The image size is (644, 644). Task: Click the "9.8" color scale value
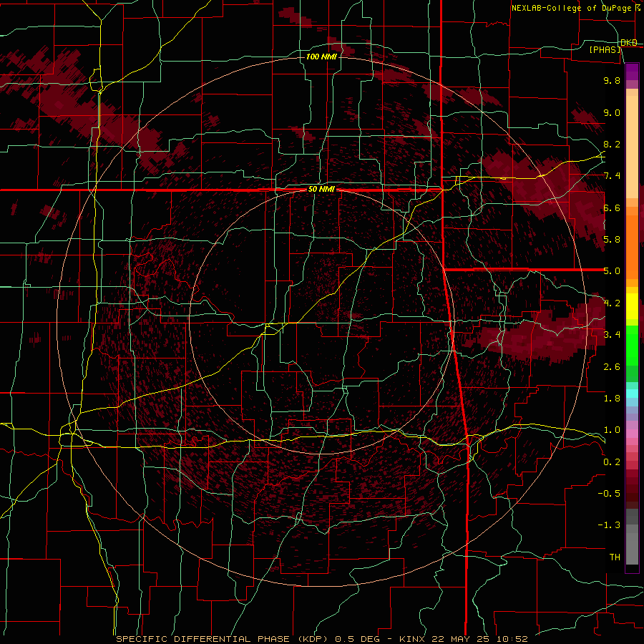612,80
